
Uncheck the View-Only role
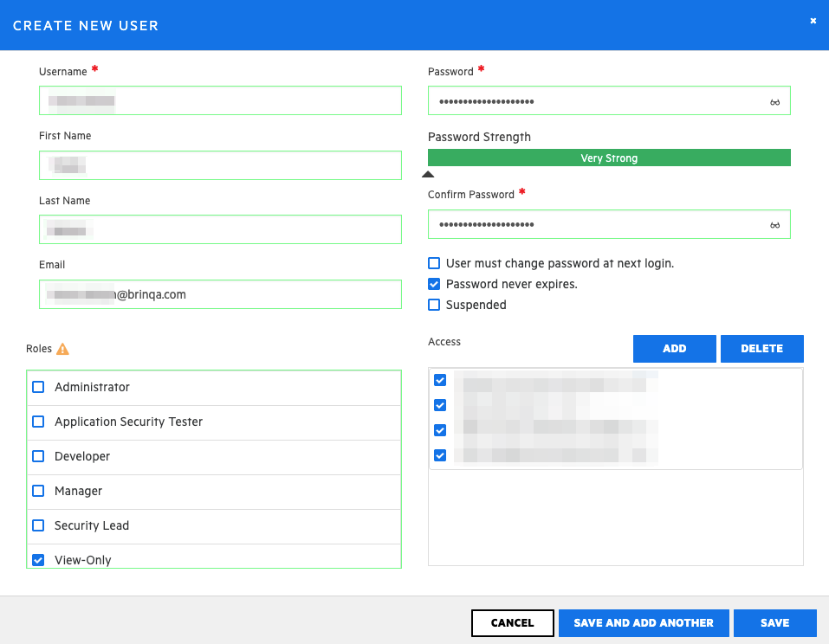point(38,560)
